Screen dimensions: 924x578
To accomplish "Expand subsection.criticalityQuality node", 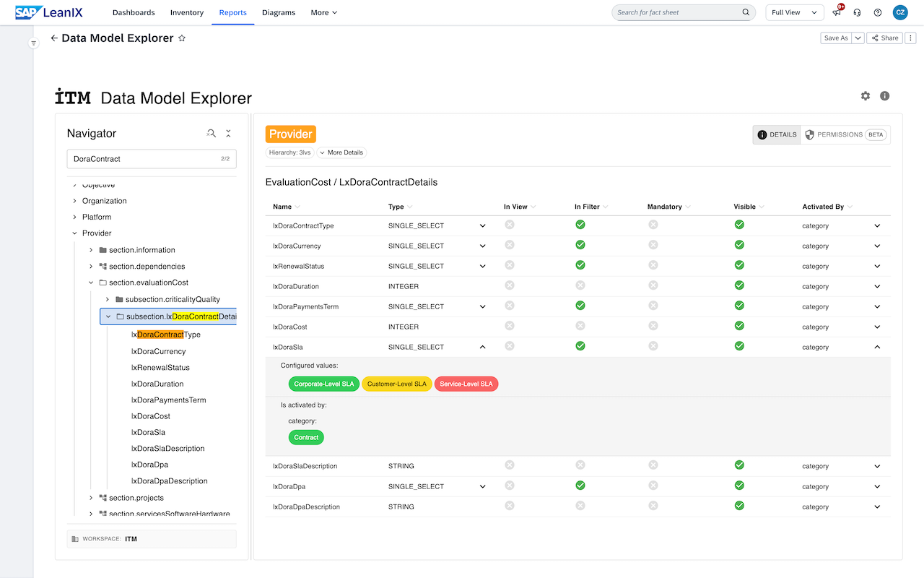I will point(108,299).
